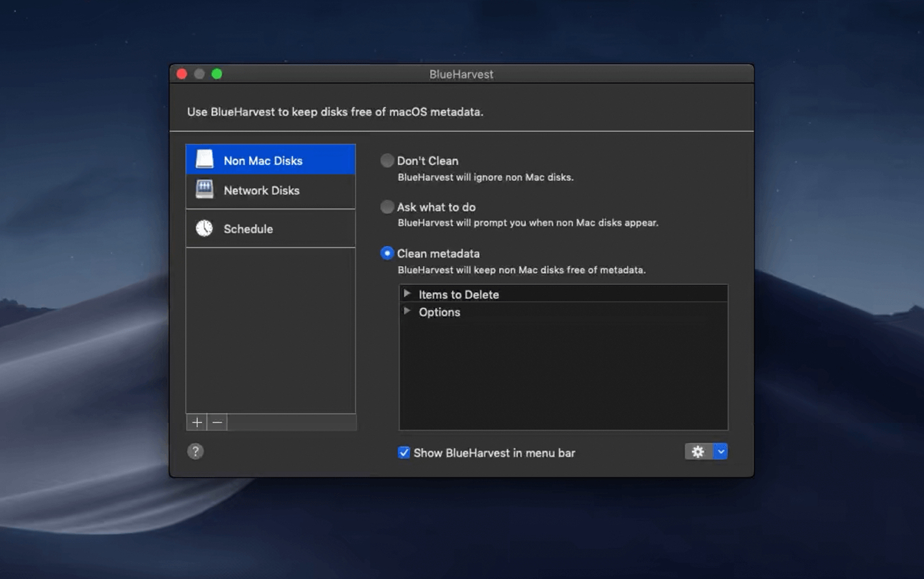Image resolution: width=924 pixels, height=579 pixels.
Task: Click the Schedule clock icon
Action: tap(204, 228)
